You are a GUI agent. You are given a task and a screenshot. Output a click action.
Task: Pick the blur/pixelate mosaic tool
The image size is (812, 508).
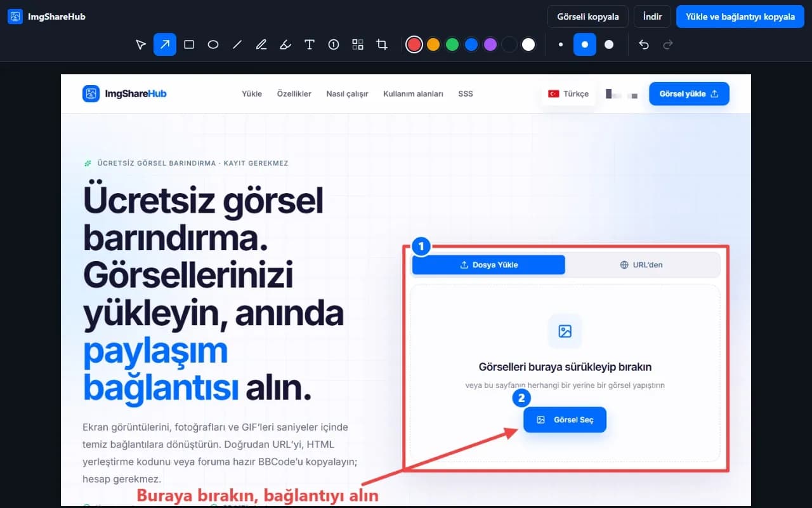click(x=358, y=44)
